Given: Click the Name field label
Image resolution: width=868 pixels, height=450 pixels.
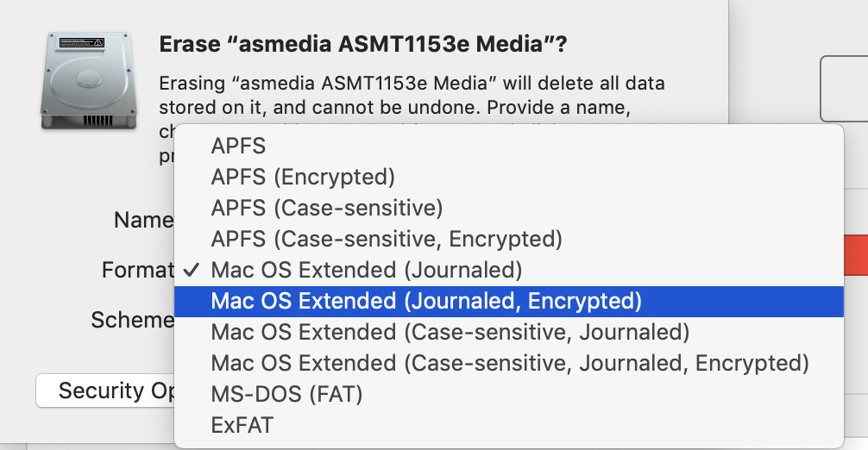Looking at the screenshot, I should tap(143, 221).
